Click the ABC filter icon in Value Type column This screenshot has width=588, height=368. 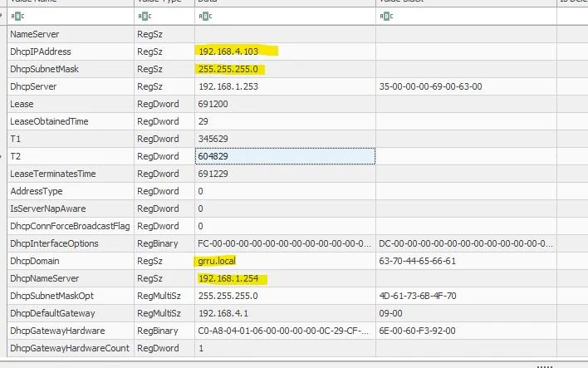(x=145, y=16)
